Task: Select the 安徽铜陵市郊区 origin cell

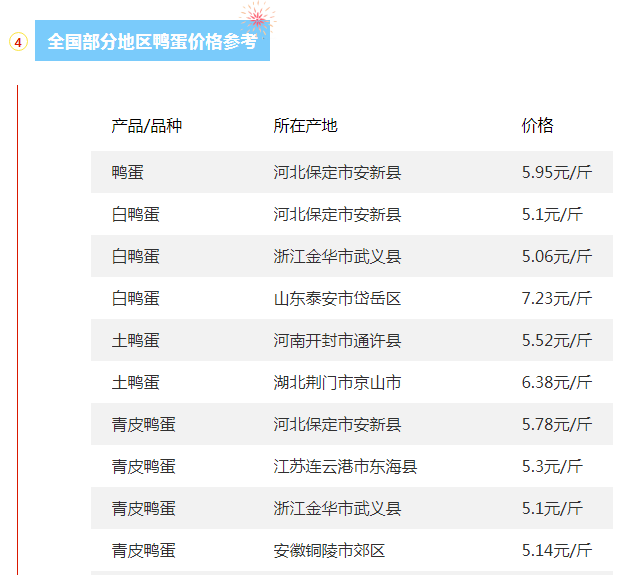Action: [329, 551]
